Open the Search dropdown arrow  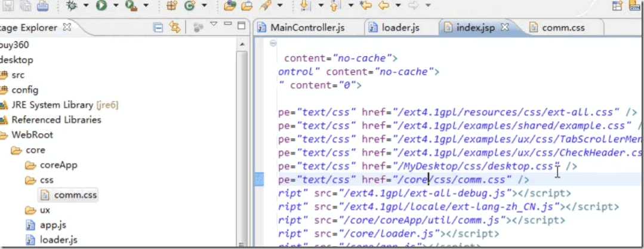pos(280,6)
